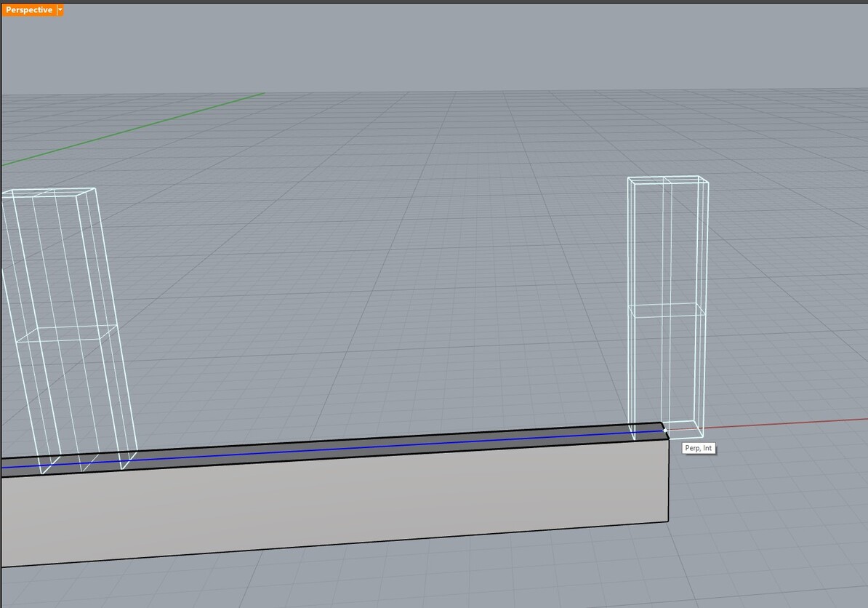868x608 pixels.
Task: Select the blue line along the beam top
Action: point(332,449)
